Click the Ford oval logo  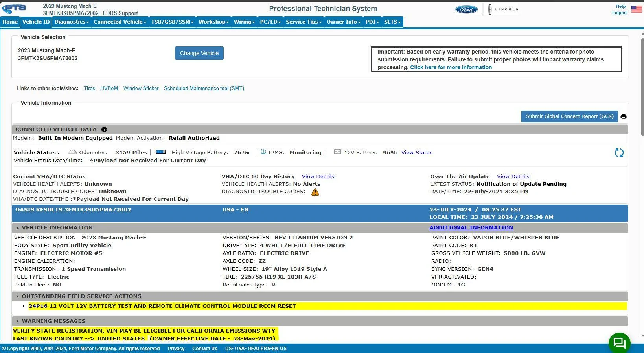[466, 9]
